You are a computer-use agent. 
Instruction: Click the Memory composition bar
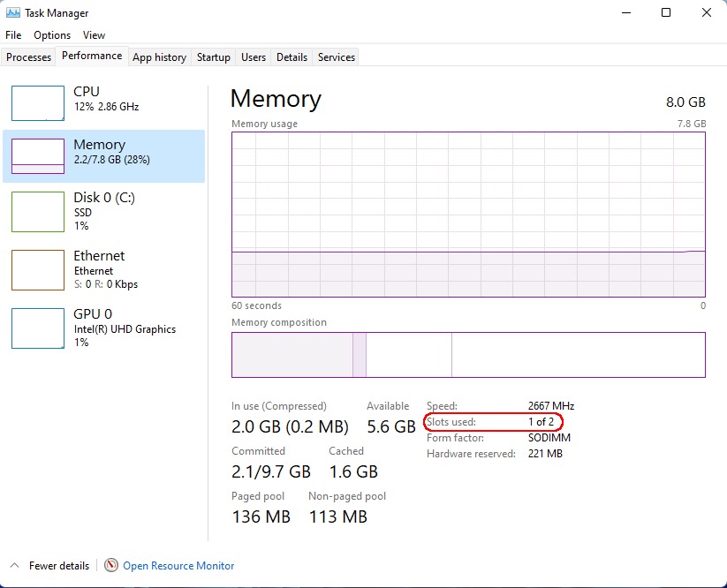pyautogui.click(x=468, y=355)
